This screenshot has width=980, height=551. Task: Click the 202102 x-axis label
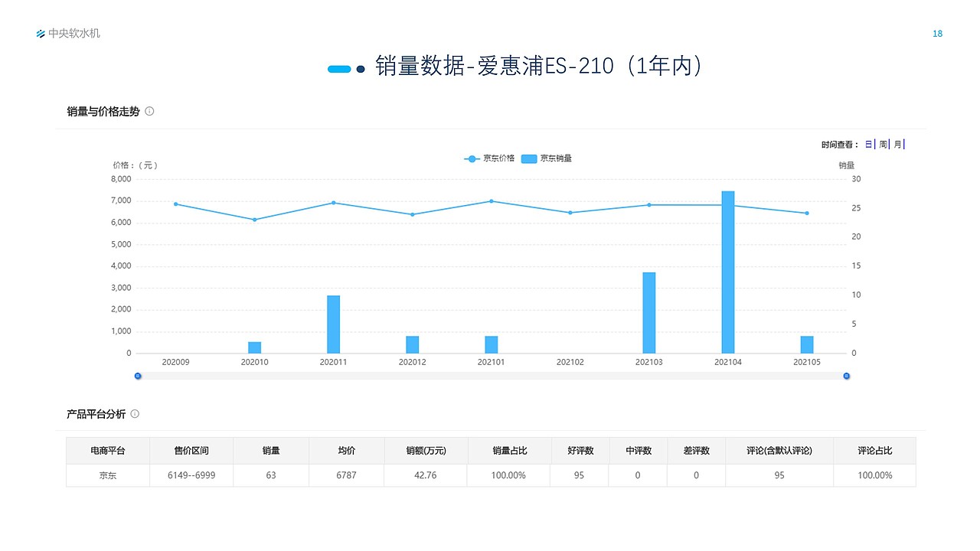click(x=570, y=362)
